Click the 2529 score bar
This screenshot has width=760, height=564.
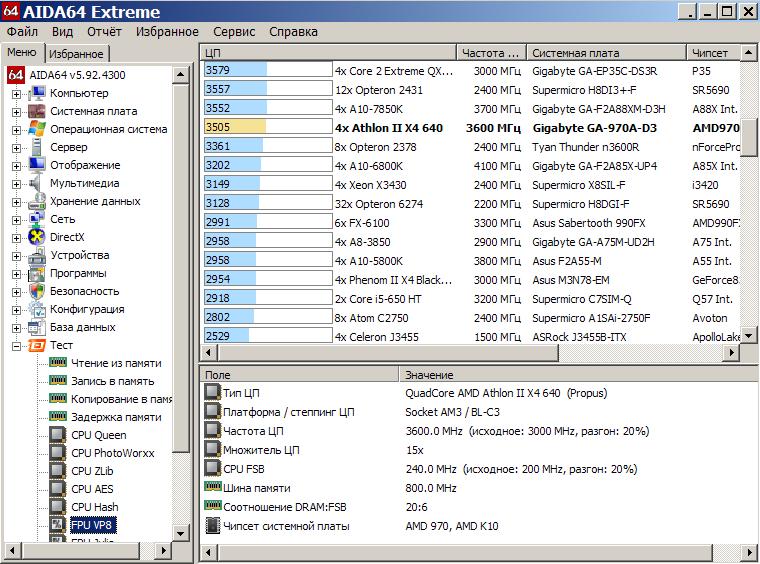click(x=268, y=336)
